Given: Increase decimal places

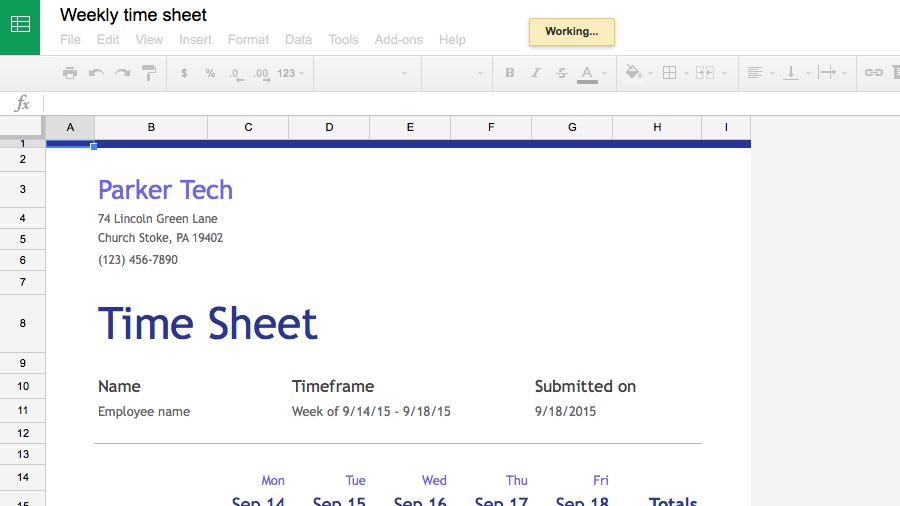Looking at the screenshot, I should 262,73.
